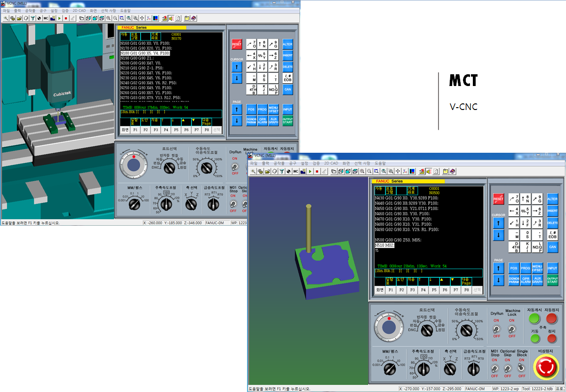Click the red stop icon in the back window toolbar
The width and height of the screenshot is (566, 392).
coord(66,18)
